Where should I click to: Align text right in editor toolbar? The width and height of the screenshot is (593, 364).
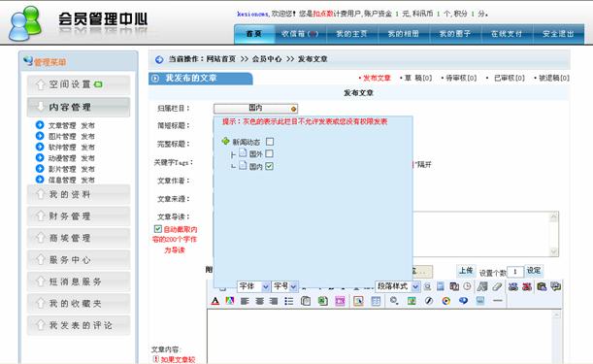[x=274, y=301]
